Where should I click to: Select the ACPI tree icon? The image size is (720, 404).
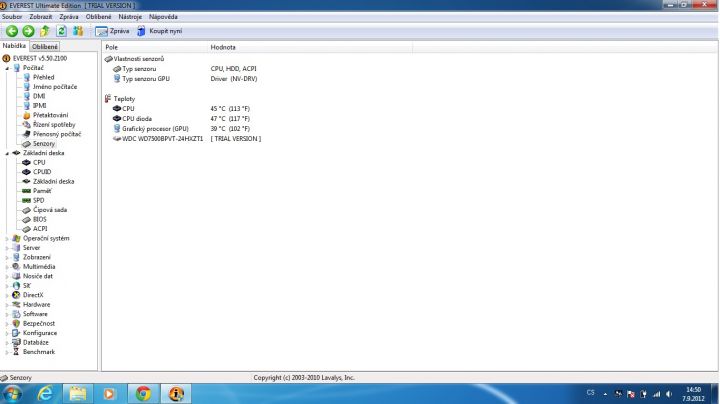point(27,229)
